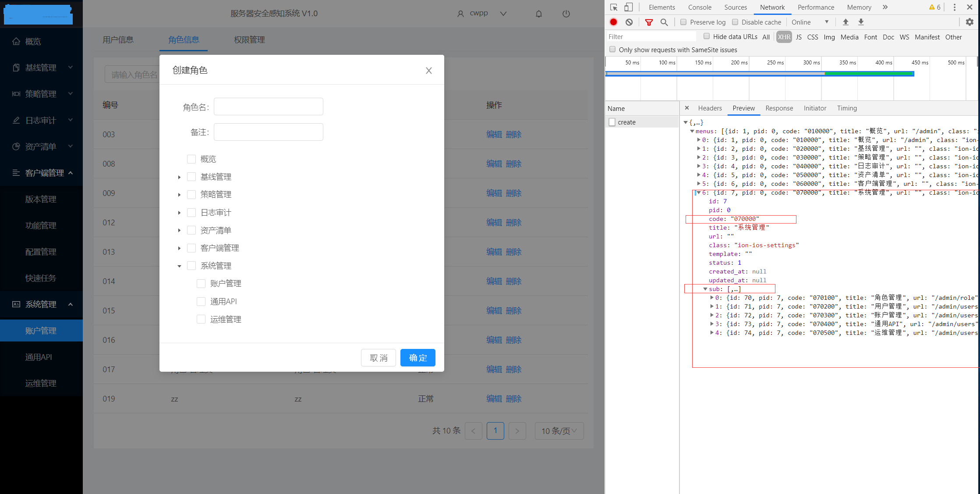980x494 pixels.
Task: Collapse the 系统管理 tree node arrow
Action: 179,266
